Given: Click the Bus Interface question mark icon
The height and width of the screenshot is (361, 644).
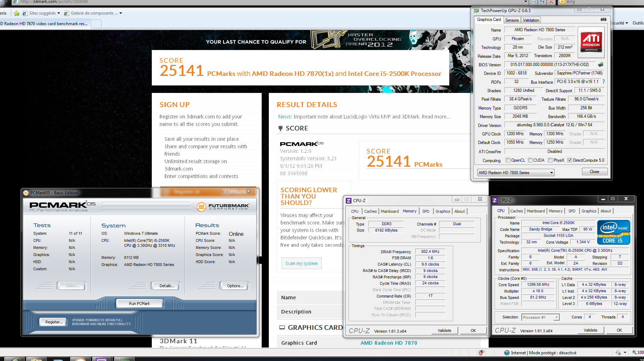Looking at the screenshot, I should point(604,82).
